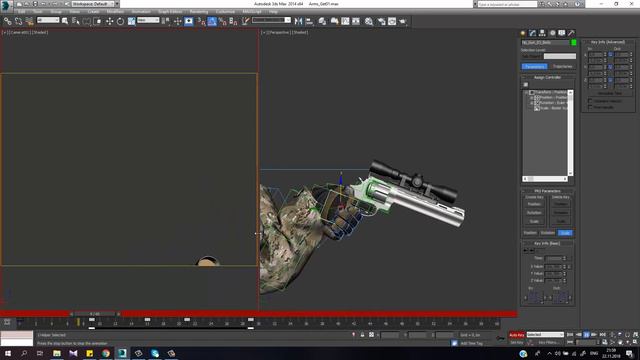Toggle the selection lock icon
This screenshot has width=640, height=360.
pyautogui.click(x=362, y=335)
